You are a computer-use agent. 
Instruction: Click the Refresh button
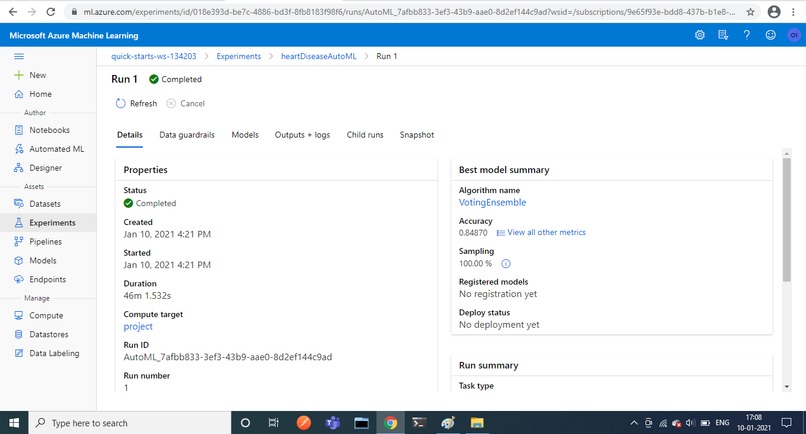[x=137, y=103]
